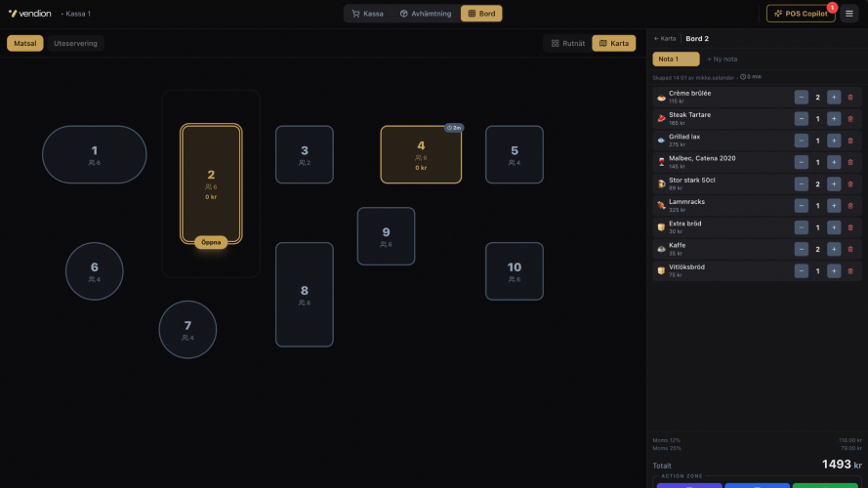Go back via Karta link

point(664,39)
